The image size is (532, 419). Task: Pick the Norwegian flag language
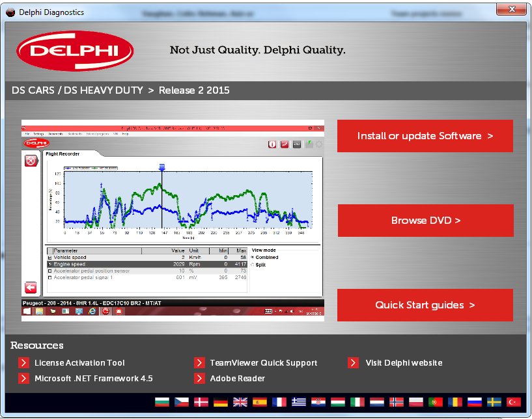(397, 402)
